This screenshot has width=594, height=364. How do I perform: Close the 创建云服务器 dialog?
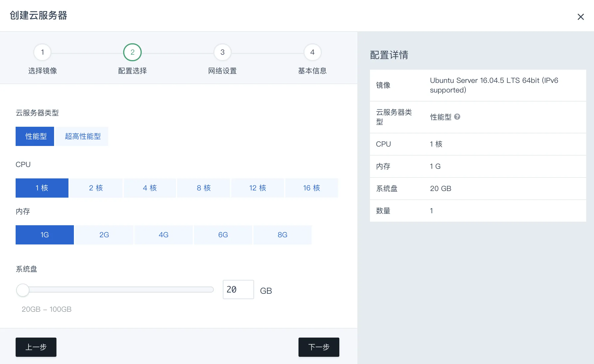581,17
